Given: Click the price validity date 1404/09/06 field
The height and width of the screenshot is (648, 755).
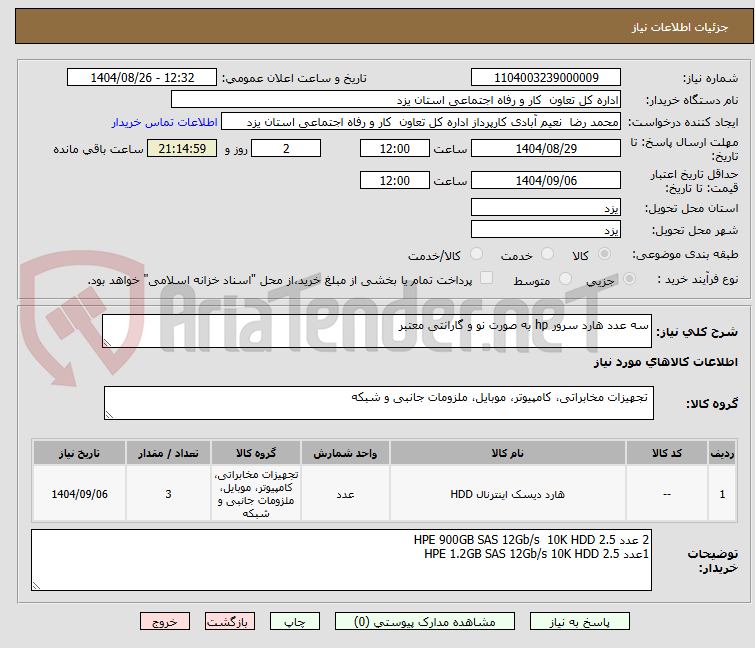Looking at the screenshot, I should coord(546,181).
